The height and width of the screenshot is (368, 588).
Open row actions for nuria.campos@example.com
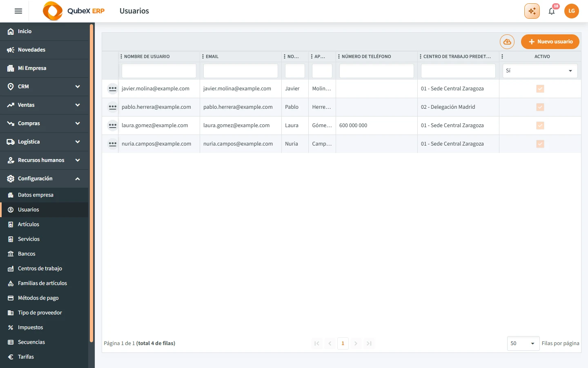pos(113,144)
